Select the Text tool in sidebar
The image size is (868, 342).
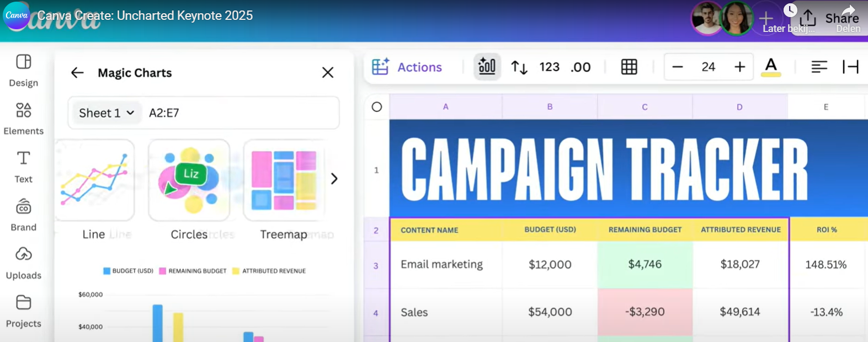(23, 166)
